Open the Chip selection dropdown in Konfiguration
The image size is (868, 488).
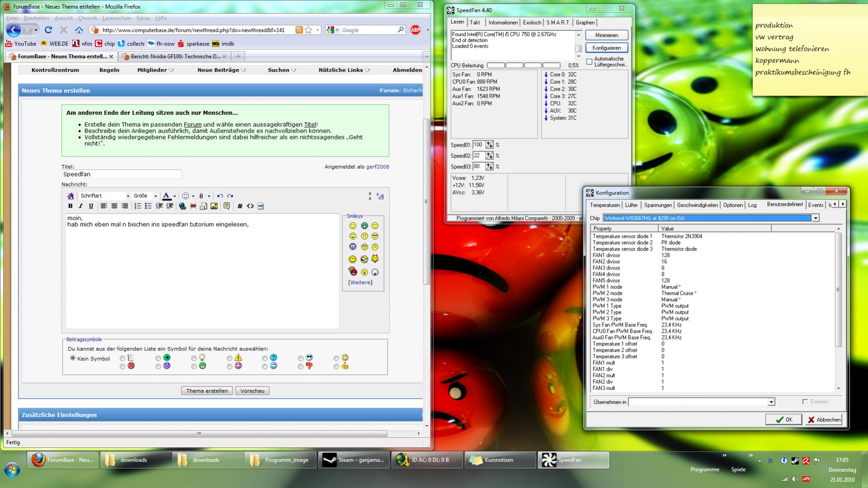click(816, 218)
